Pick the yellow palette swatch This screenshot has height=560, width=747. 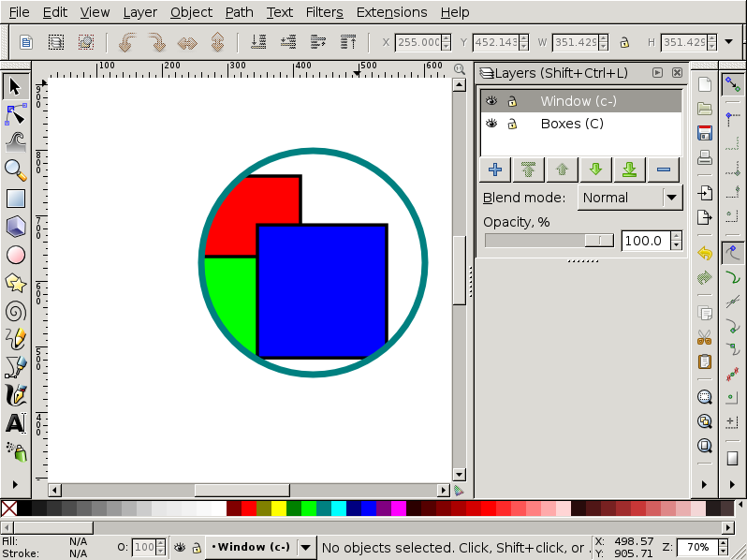point(279,508)
